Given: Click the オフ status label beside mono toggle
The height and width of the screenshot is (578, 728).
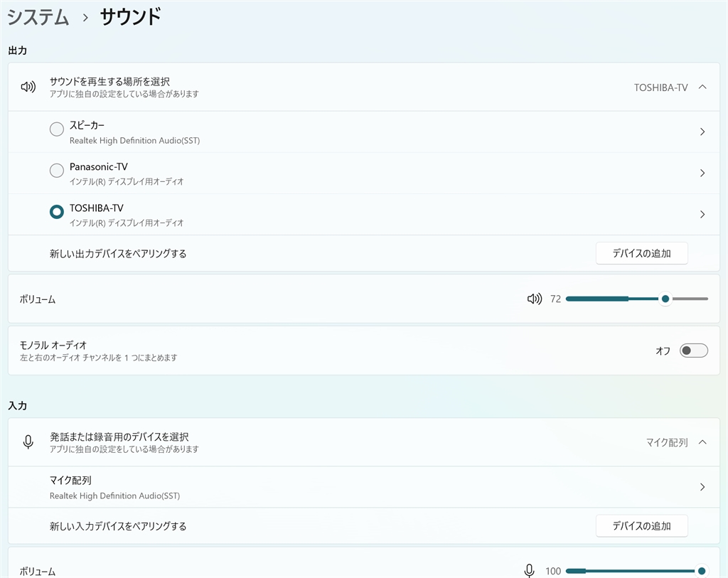Looking at the screenshot, I should point(663,351).
